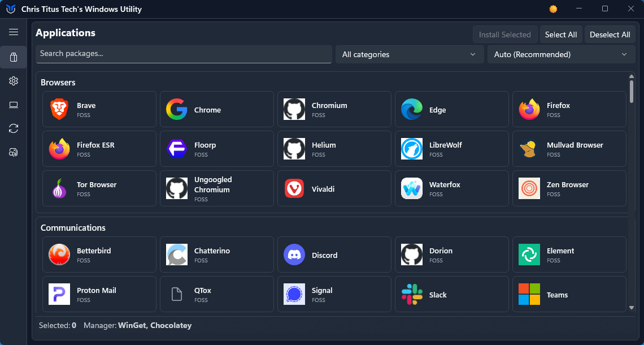Click the Tor Browser label text
Image resolution: width=644 pixels, height=345 pixels.
click(x=97, y=184)
